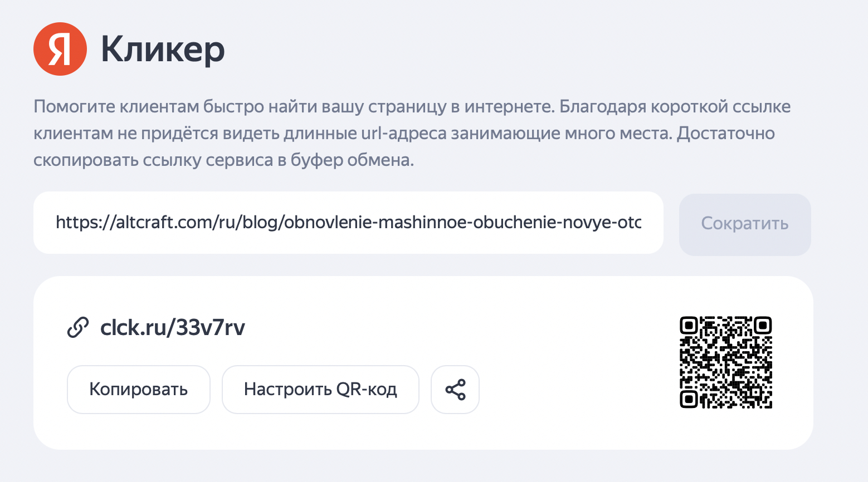Click the text Достаточно in the description
Image resolution: width=868 pixels, height=482 pixels.
[x=725, y=134]
